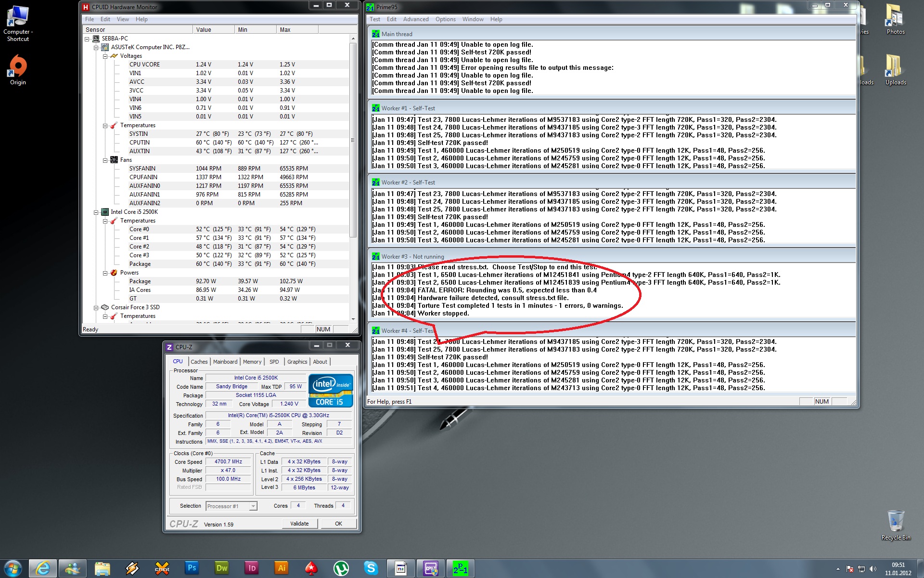Open Windows Explorer folder on taskbar
This screenshot has width=924, height=578.
tap(103, 568)
